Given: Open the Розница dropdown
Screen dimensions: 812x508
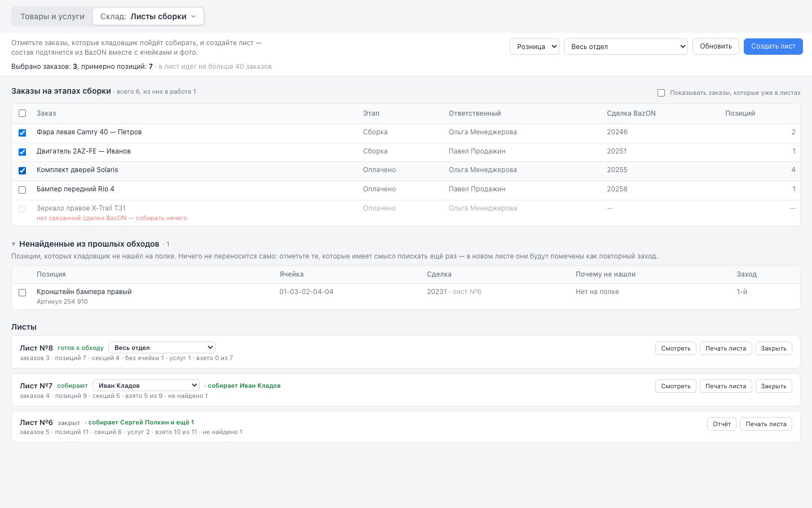Looking at the screenshot, I should click(x=535, y=46).
